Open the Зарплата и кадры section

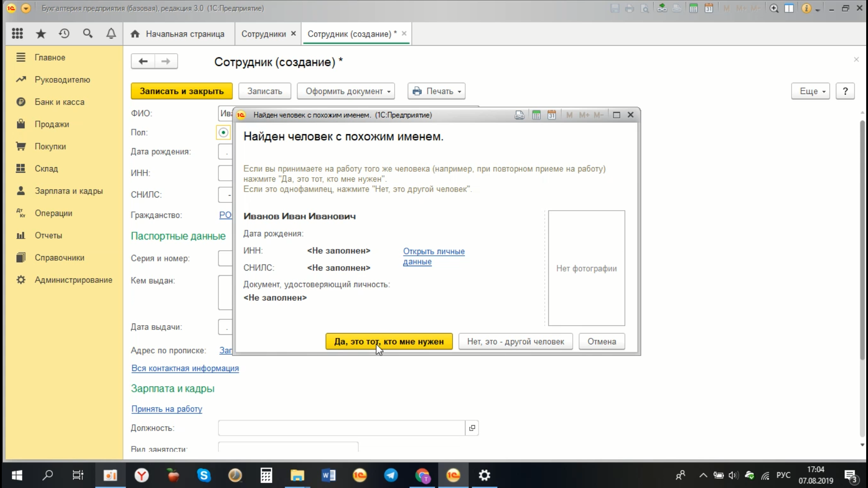click(x=69, y=191)
